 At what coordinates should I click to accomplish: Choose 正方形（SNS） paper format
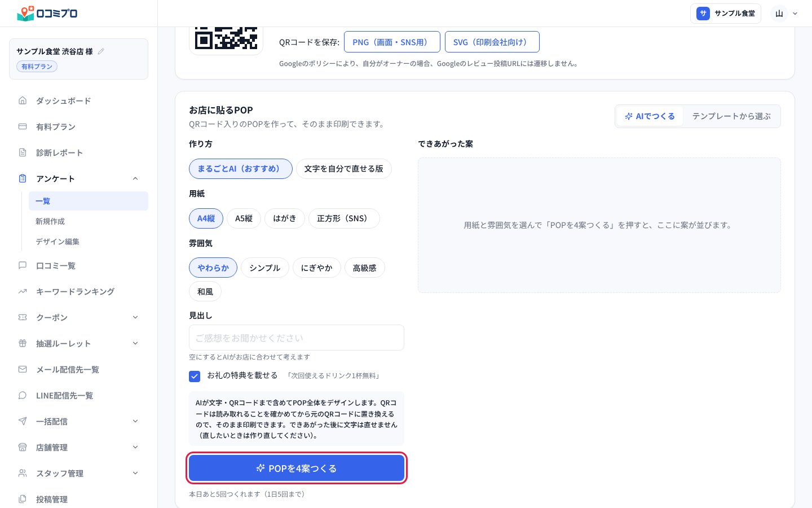tap(344, 218)
